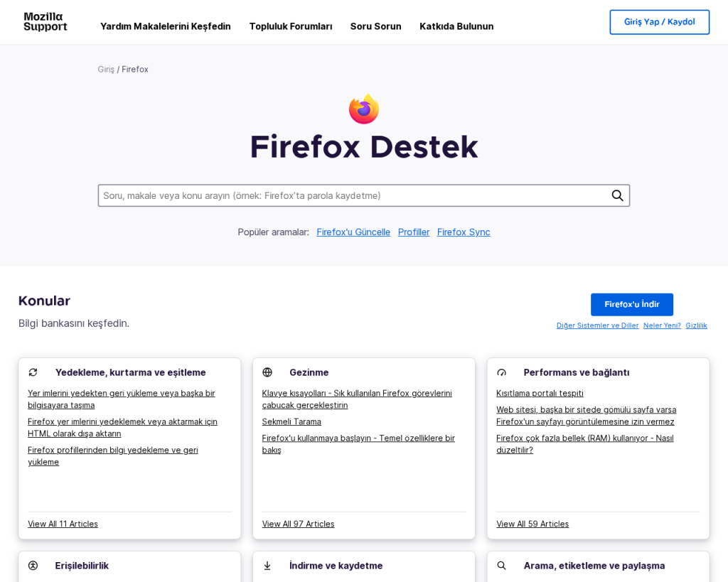This screenshot has height=582, width=728.
Task: Open the Sekmeli Tarama article
Action: 291,421
